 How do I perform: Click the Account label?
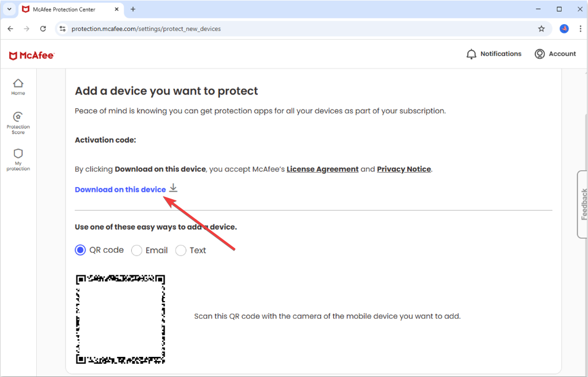(562, 54)
